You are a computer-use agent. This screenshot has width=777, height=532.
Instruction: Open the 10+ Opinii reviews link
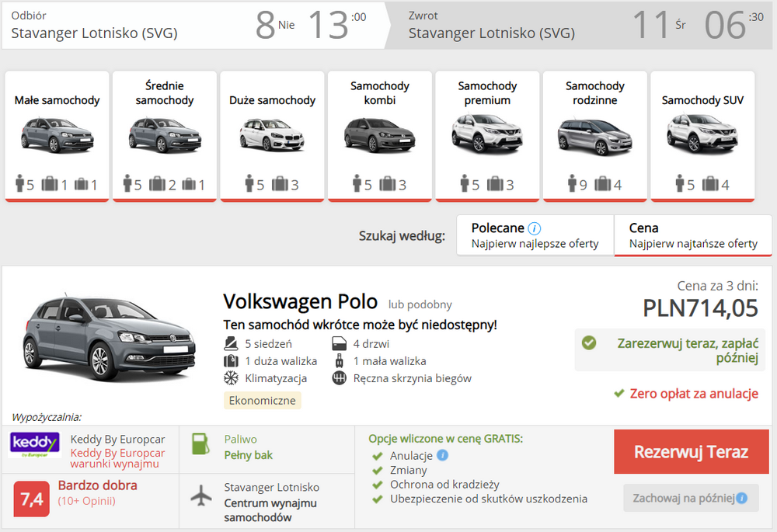87,501
